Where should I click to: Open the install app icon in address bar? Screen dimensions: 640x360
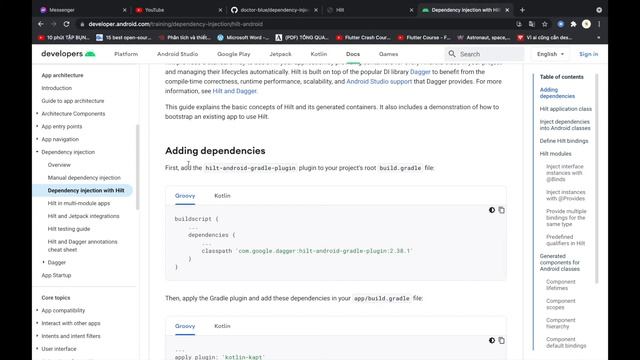pyautogui.click(x=519, y=24)
